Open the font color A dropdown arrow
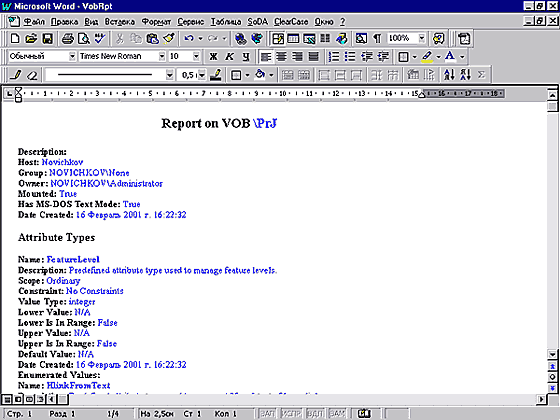Screen dimensions: 560x420 click(462, 56)
